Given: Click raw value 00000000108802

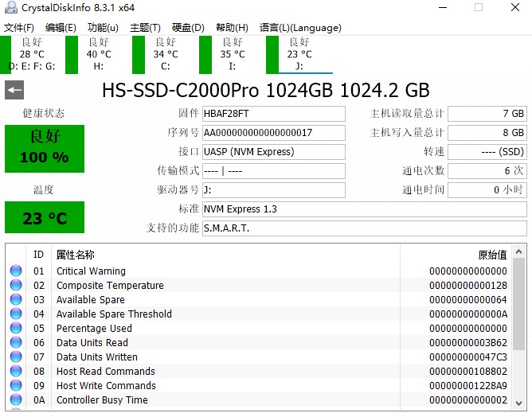Looking at the screenshot, I should 468,371.
